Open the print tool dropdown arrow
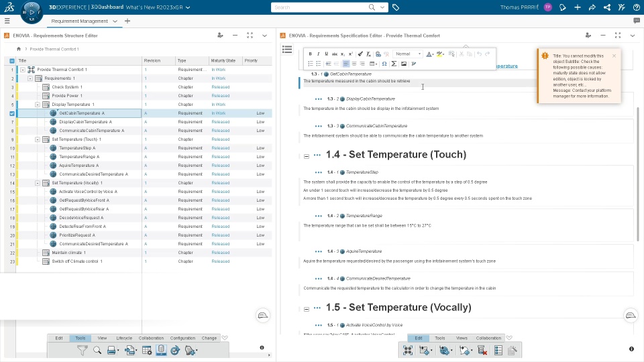 [118, 351]
